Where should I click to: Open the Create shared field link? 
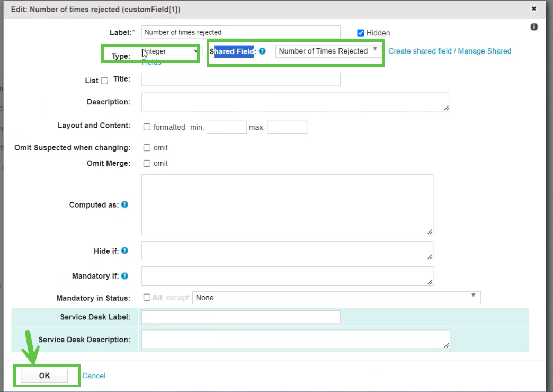tap(420, 51)
